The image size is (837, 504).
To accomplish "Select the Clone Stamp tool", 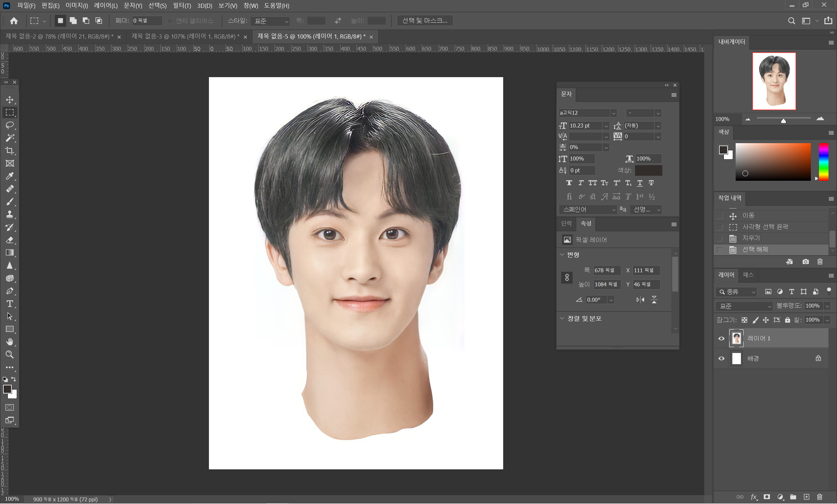I will pos(9,214).
